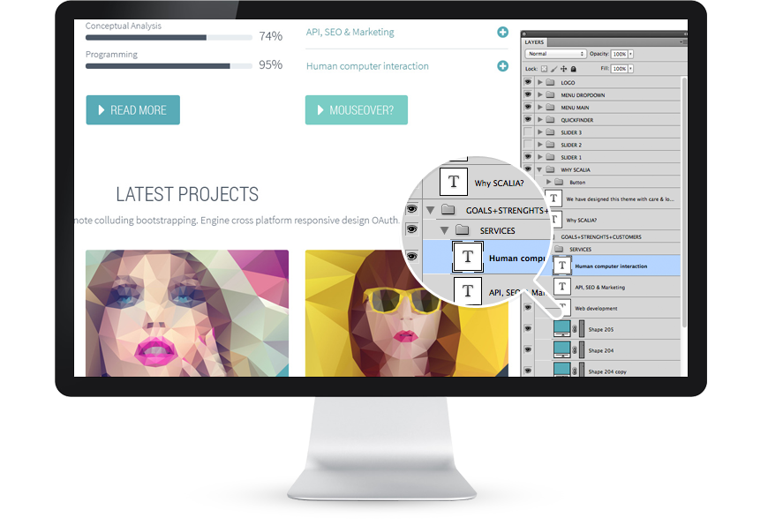
Task: Click the lock position move icon
Action: [563, 68]
